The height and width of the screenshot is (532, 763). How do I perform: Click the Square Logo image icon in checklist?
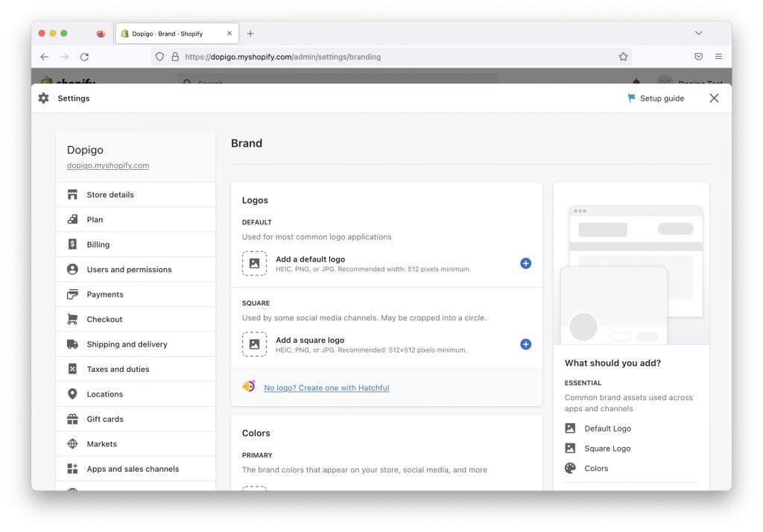coord(570,449)
